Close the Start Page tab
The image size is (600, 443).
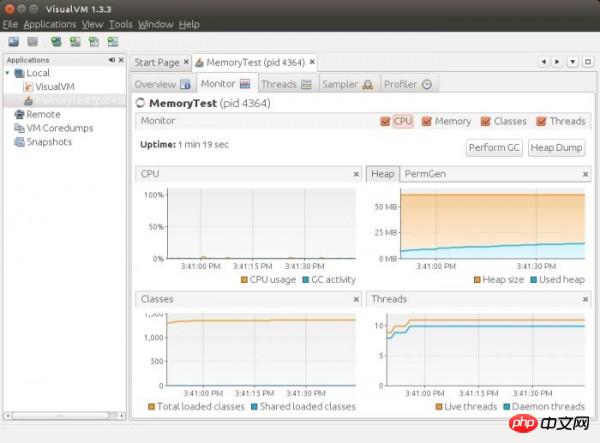pyautogui.click(x=186, y=62)
